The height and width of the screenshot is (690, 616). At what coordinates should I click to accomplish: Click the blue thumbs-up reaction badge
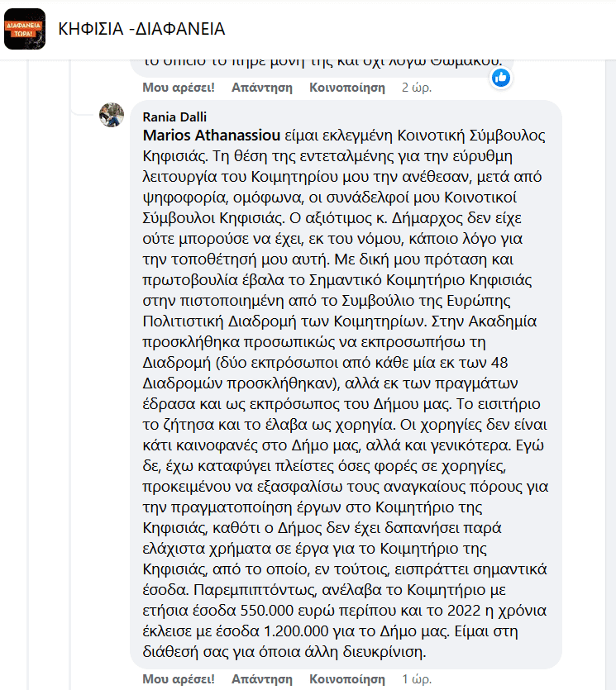[501, 79]
